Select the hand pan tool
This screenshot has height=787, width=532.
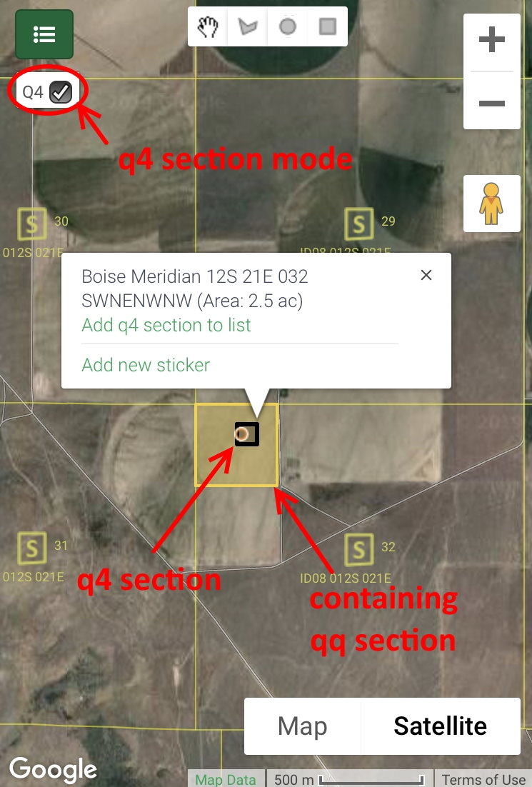click(208, 26)
